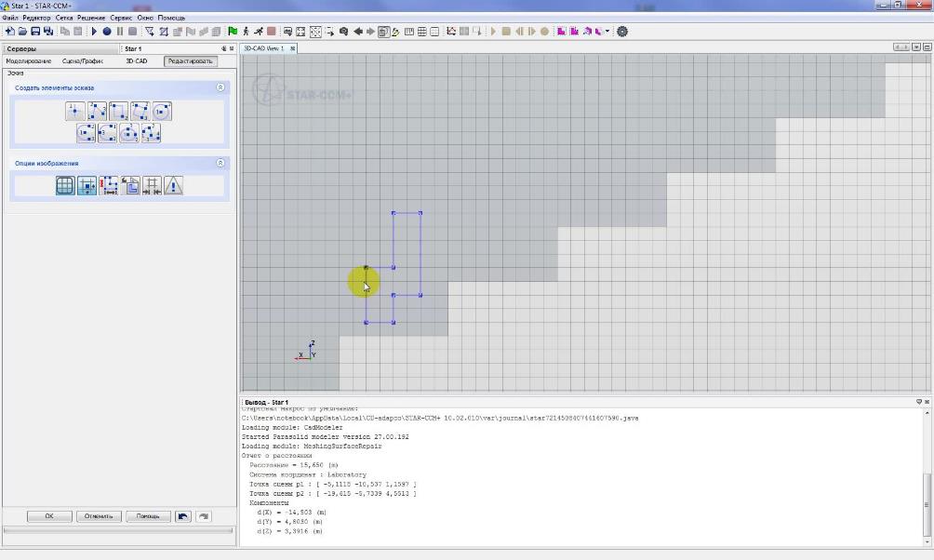Collapse the Создать элементы эскиза section
This screenshot has width=934, height=560.
click(x=220, y=87)
